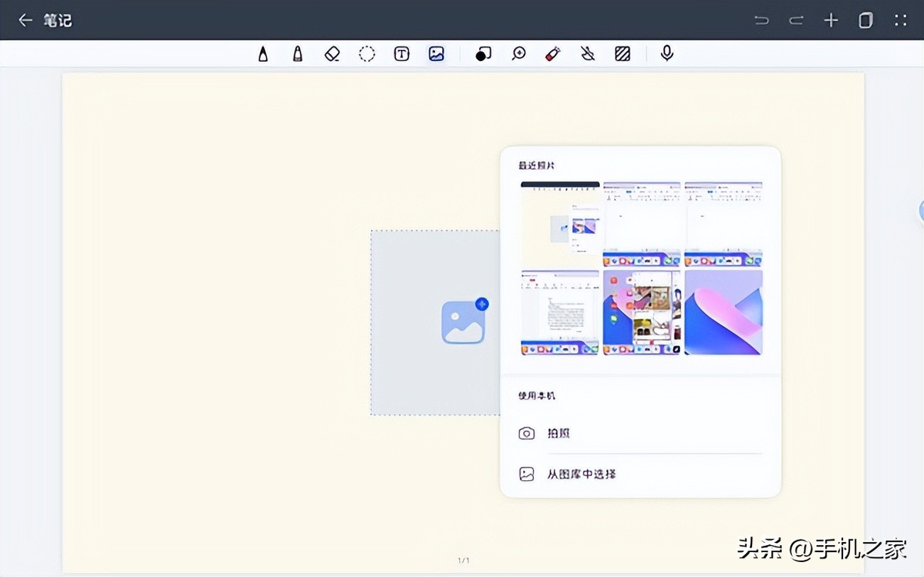This screenshot has width=924, height=577.
Task: Start a voice recording with the microphone
Action: [666, 53]
